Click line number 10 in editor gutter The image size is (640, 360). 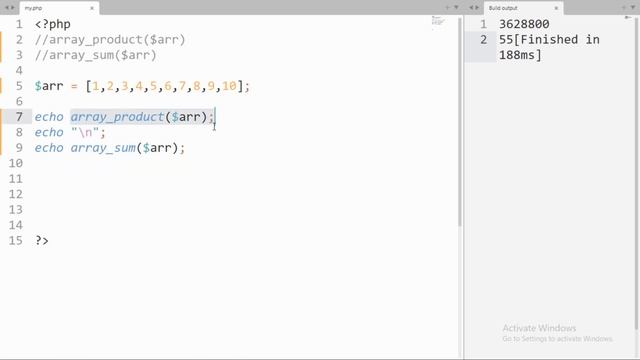click(16, 163)
